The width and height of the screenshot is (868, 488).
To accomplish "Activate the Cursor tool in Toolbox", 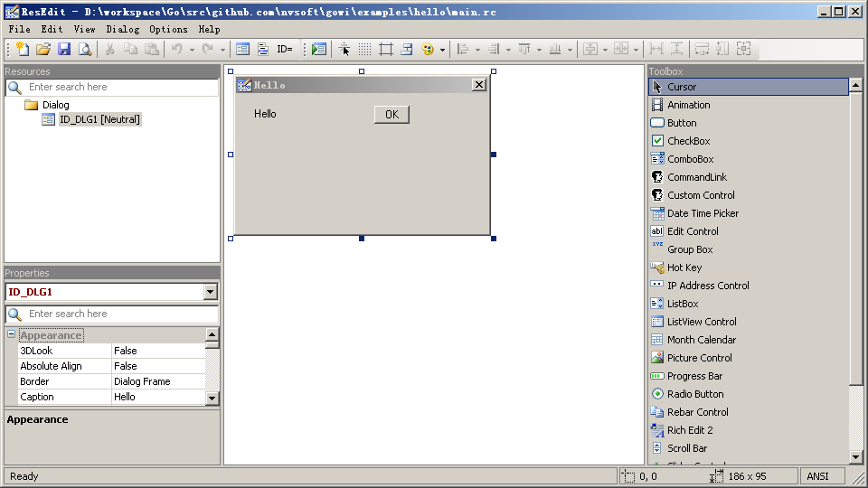I will point(749,87).
